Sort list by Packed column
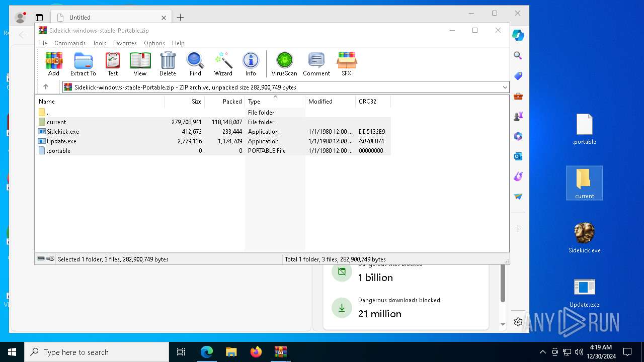644x362 pixels. tap(225, 102)
